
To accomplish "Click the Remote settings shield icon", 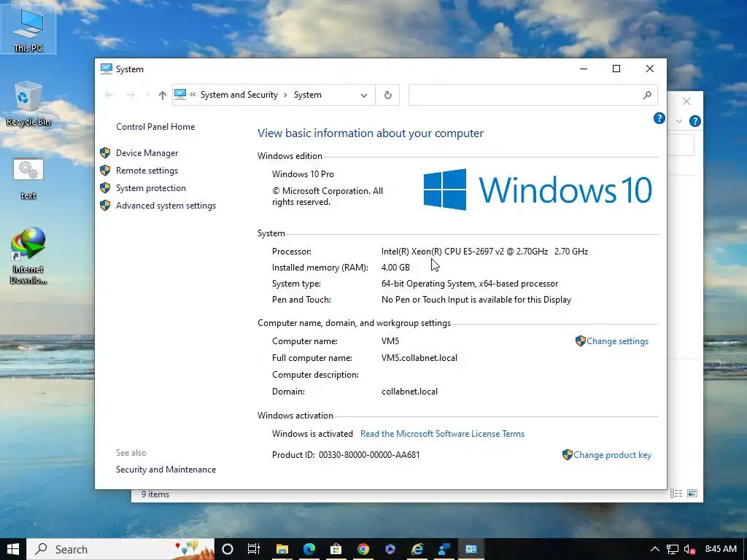I will click(105, 171).
